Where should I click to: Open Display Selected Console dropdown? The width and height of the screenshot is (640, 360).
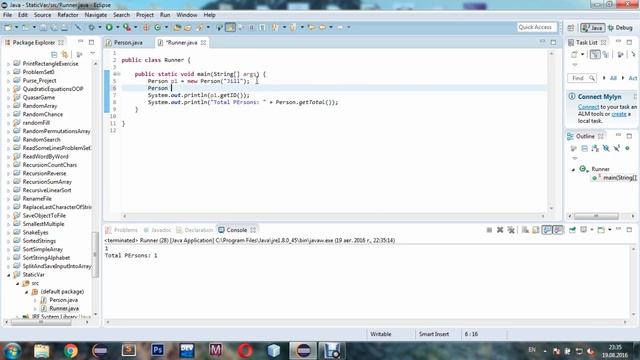click(592, 230)
